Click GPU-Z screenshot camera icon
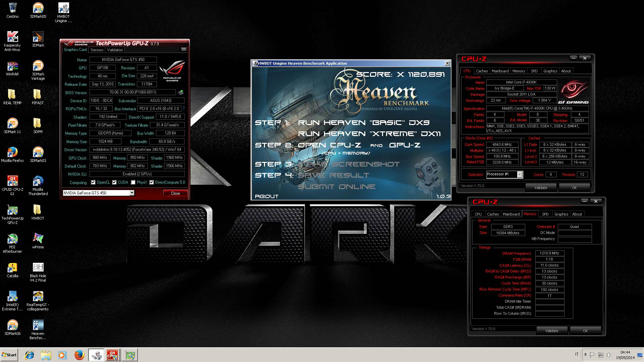Image resolution: width=644 pixels, height=362 pixels. coord(183,49)
